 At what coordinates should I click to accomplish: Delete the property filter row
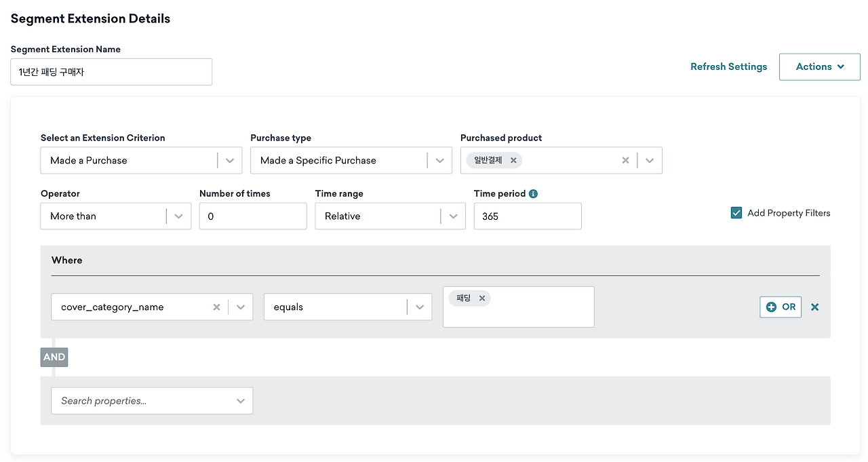point(814,307)
